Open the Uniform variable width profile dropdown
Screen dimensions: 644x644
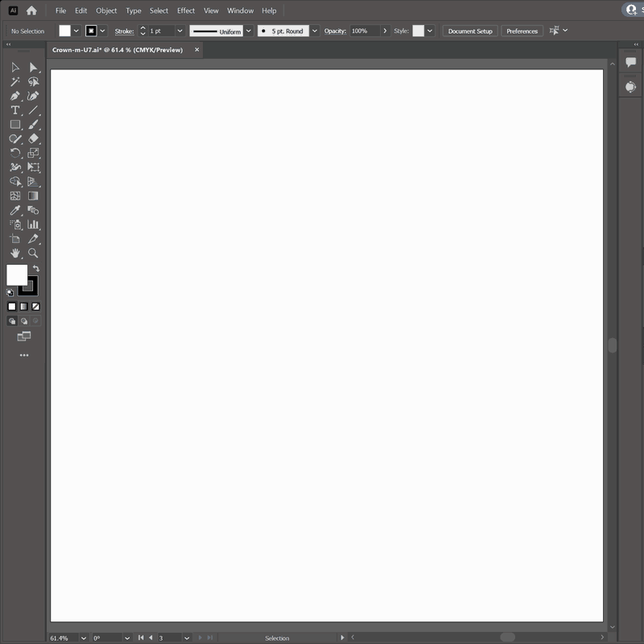tap(249, 31)
